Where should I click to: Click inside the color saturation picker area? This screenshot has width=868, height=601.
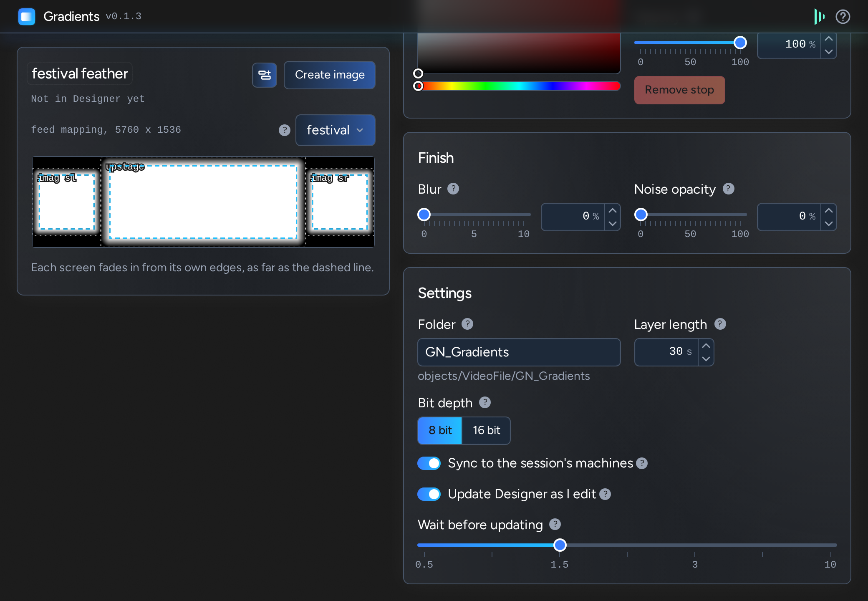click(519, 53)
